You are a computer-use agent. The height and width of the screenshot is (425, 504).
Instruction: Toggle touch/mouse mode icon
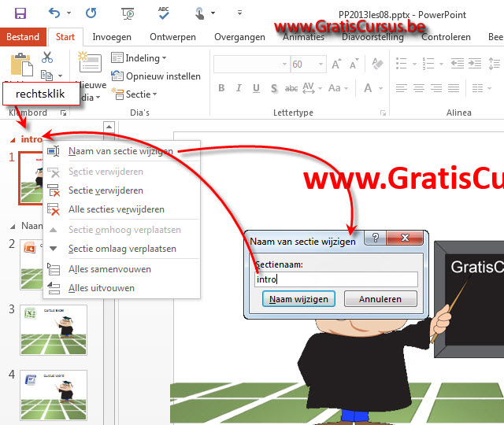(199, 13)
